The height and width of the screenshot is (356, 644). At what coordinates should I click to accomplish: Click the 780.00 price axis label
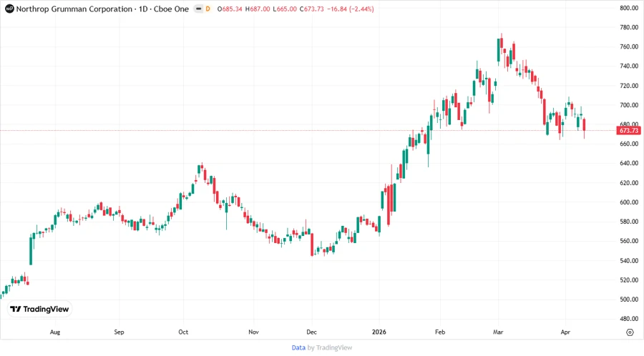[629, 27]
